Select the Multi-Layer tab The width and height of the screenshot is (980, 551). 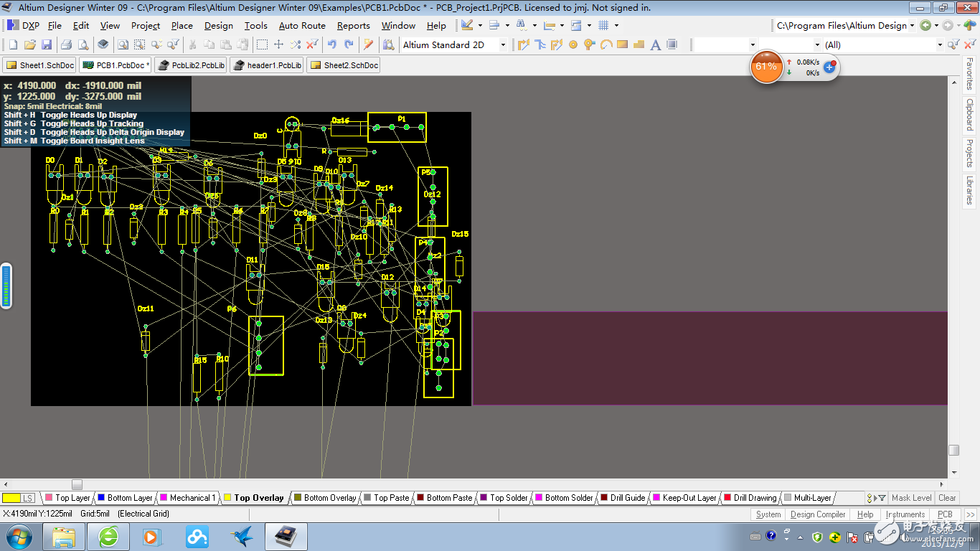[x=808, y=497]
